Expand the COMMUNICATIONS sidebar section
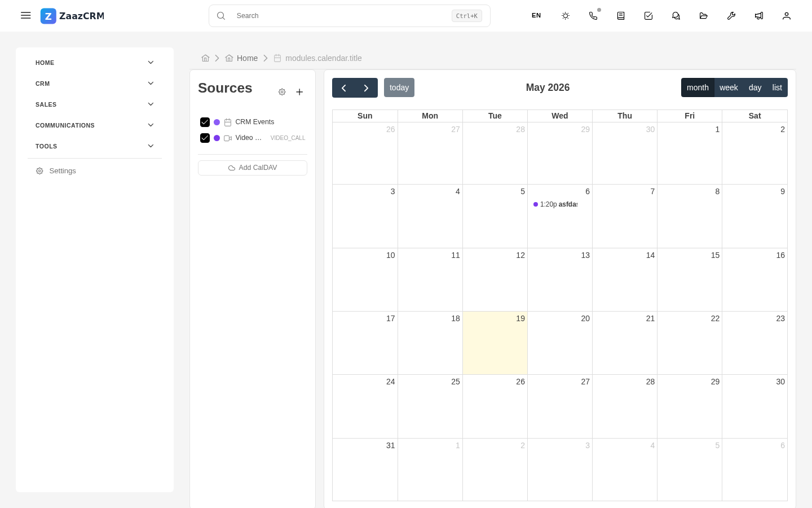The image size is (812, 508). [x=95, y=125]
